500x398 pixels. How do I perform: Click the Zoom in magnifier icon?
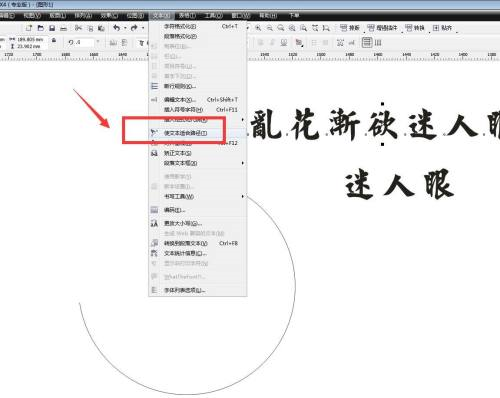point(258,28)
